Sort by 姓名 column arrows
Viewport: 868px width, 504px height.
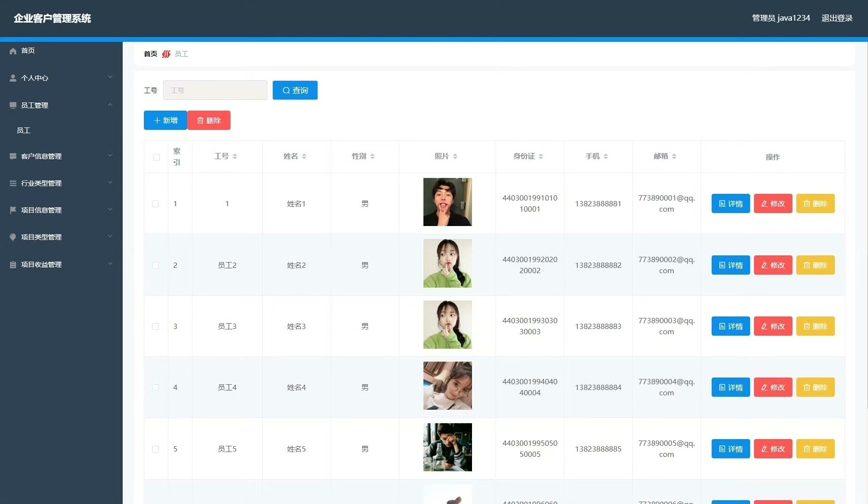tap(304, 156)
